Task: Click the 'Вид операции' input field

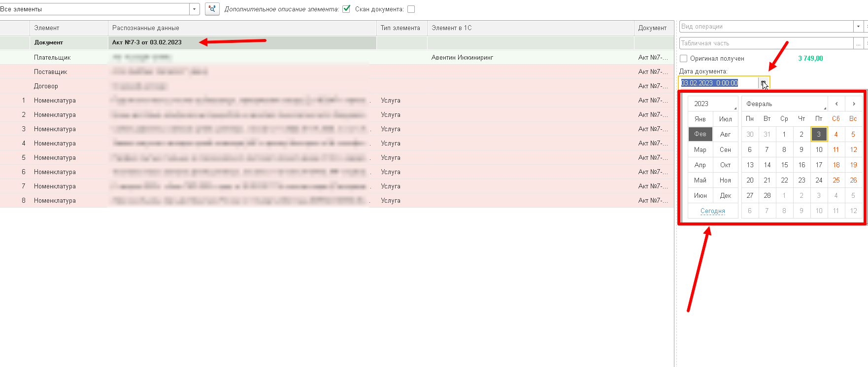Action: click(x=766, y=26)
